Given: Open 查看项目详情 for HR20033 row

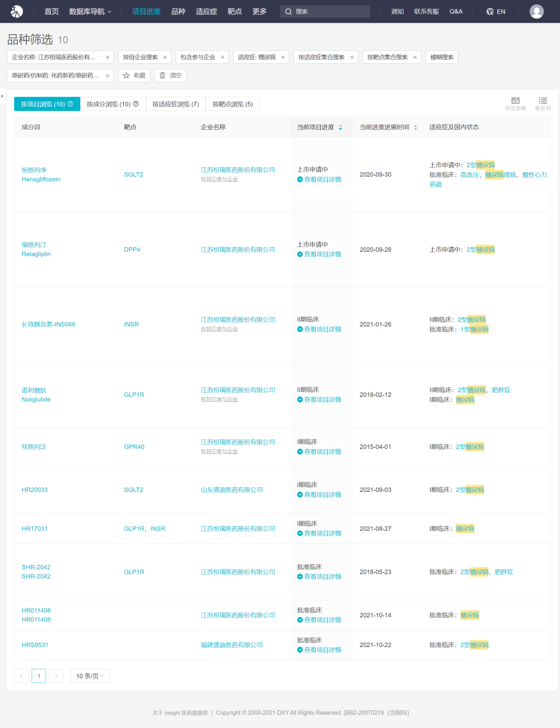Looking at the screenshot, I should point(319,495).
